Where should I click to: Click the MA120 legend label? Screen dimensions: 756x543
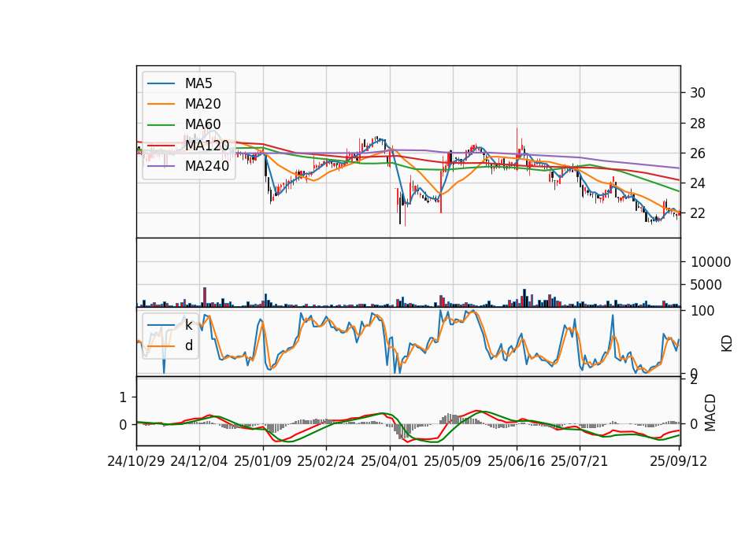[x=207, y=145]
